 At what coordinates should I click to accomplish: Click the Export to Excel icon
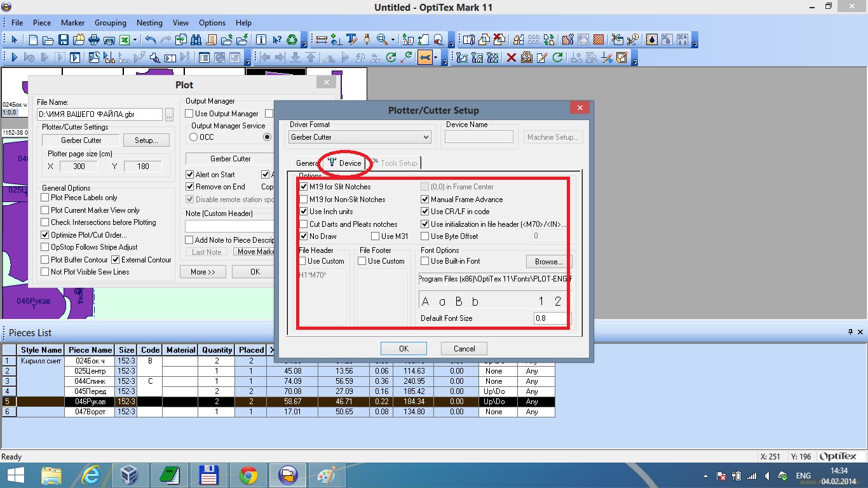125,40
